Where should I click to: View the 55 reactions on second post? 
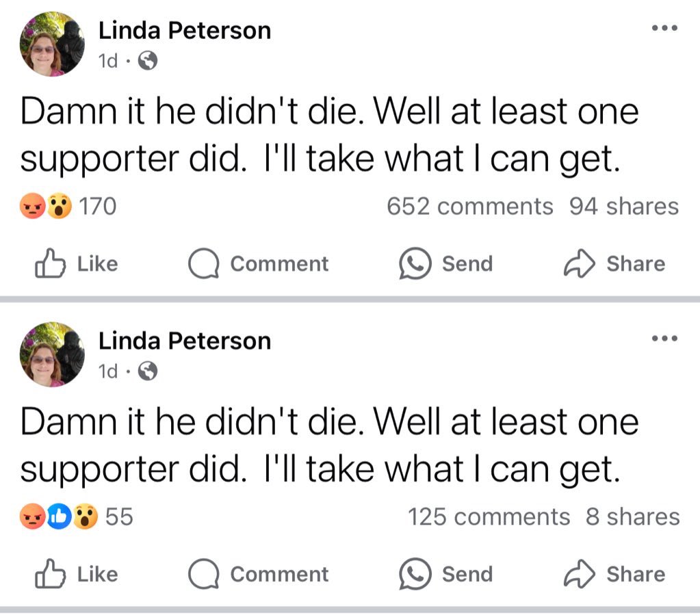(x=77, y=516)
